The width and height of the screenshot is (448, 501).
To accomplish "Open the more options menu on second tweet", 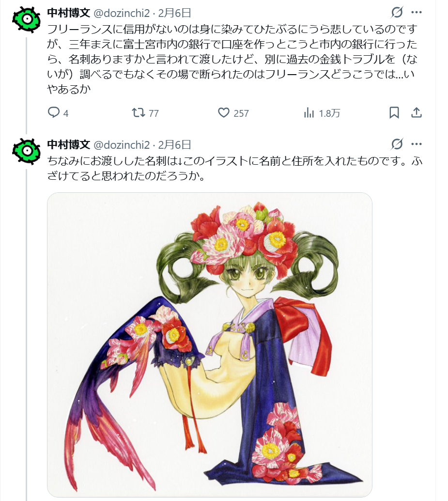I will [x=417, y=144].
